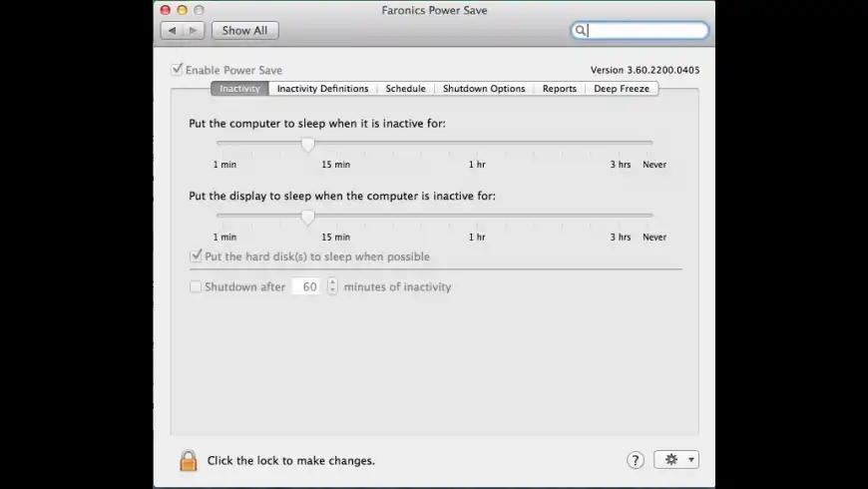Click the computer sleep slider thumb
This screenshot has height=489, width=868.
[x=307, y=144]
